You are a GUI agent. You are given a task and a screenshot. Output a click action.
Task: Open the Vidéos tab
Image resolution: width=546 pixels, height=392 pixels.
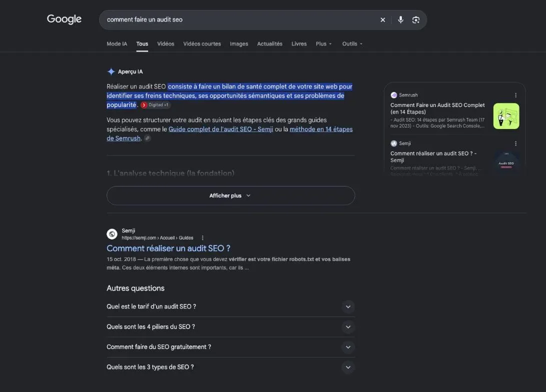point(166,44)
